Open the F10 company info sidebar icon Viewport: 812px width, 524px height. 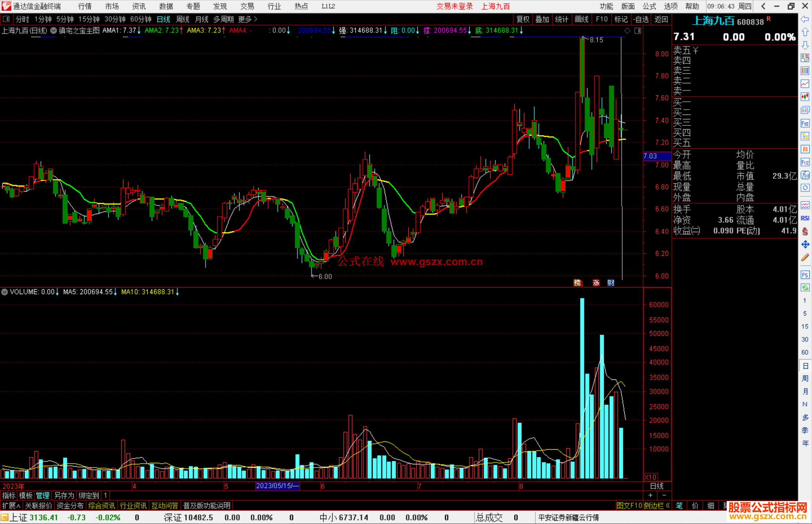(x=805, y=124)
